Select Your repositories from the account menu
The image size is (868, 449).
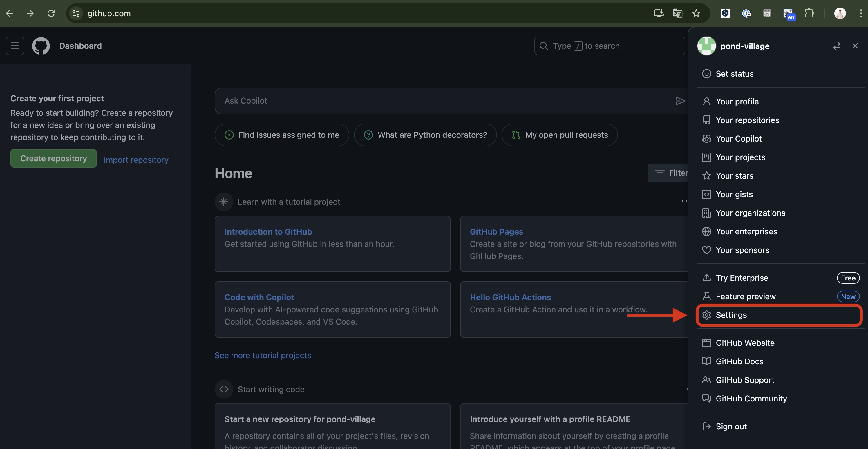[x=747, y=120]
